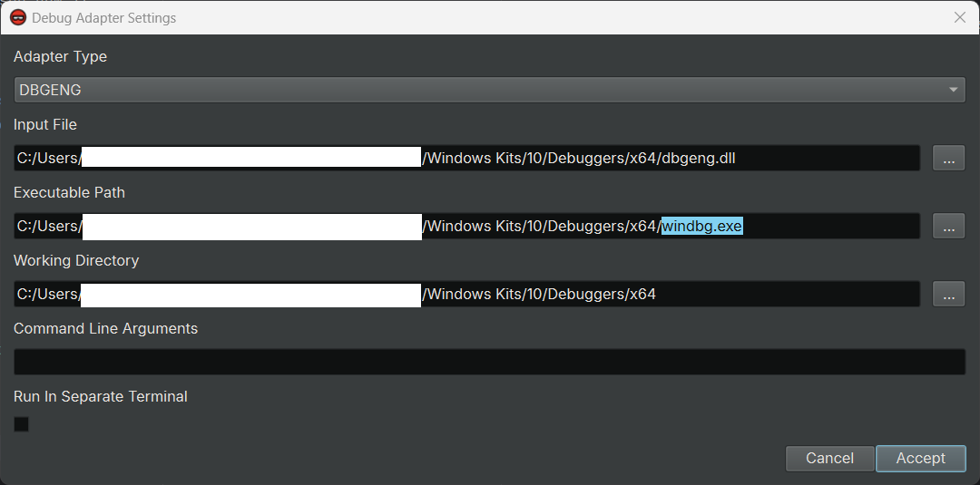Click into the Executable Path field
This screenshot has width=980, height=485.
(466, 226)
